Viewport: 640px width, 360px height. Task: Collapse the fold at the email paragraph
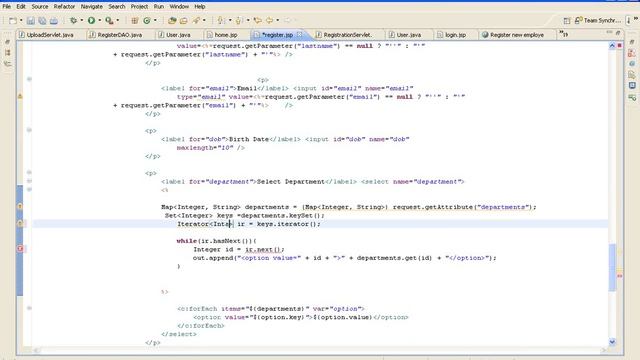[x=29, y=79]
